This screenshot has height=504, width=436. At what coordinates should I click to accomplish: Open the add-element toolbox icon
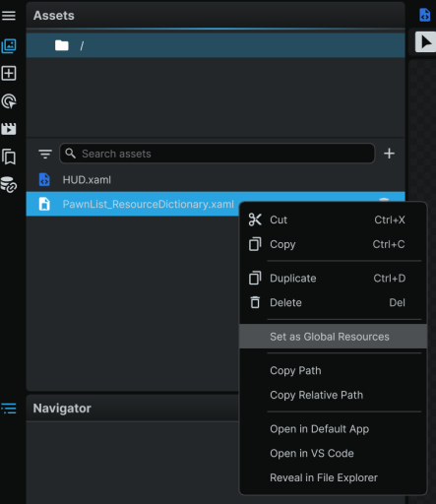(x=9, y=73)
